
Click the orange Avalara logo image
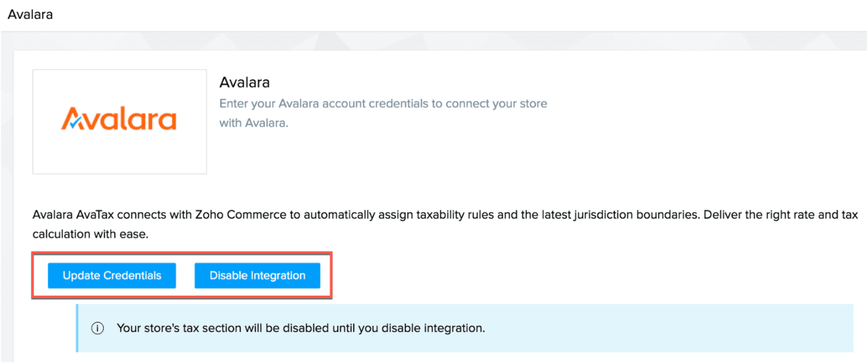119,120
